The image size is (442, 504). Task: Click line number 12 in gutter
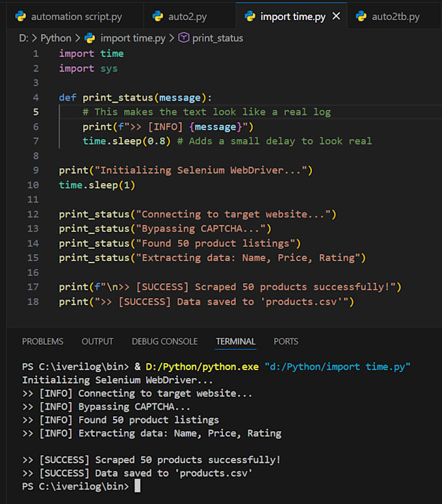pos(33,214)
